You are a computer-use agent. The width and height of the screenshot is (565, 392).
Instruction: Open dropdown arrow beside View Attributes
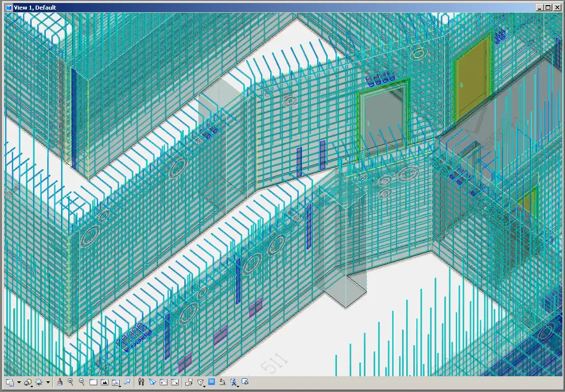[19, 382]
